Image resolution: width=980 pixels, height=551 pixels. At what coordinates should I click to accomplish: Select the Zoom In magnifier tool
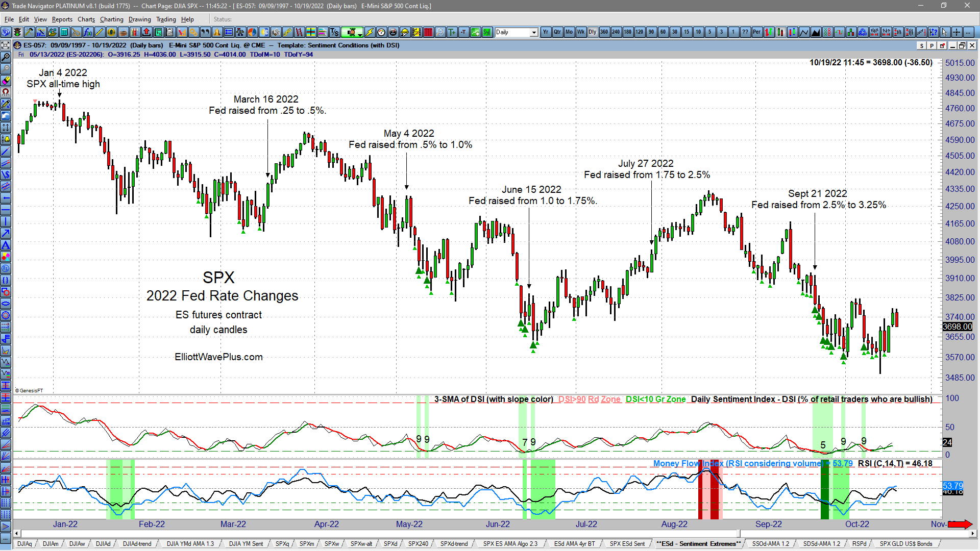6,57
